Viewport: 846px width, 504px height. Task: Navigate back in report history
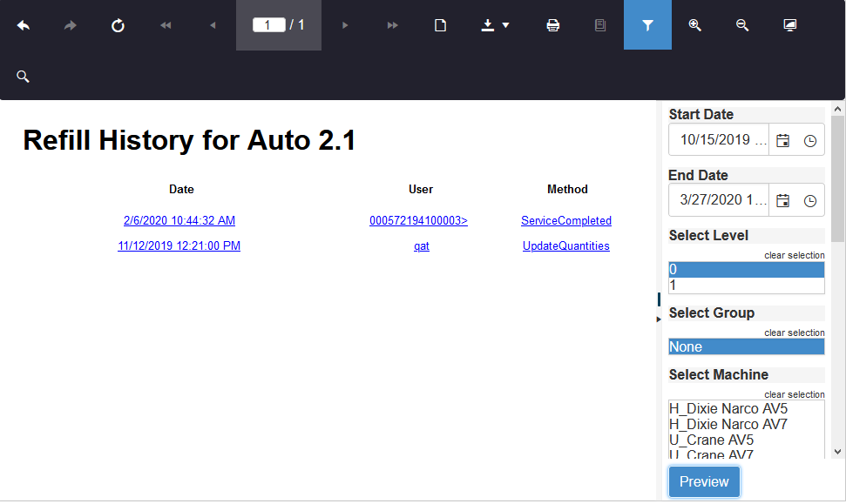[x=24, y=25]
